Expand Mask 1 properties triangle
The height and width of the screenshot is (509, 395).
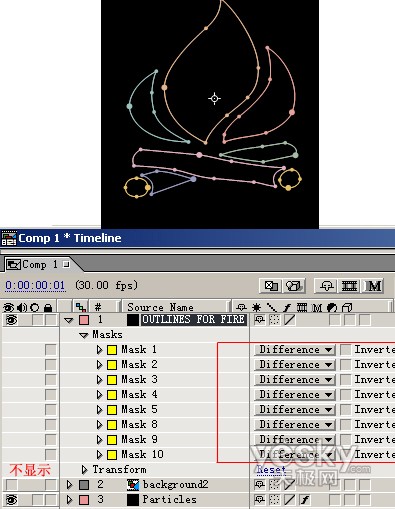point(99,350)
